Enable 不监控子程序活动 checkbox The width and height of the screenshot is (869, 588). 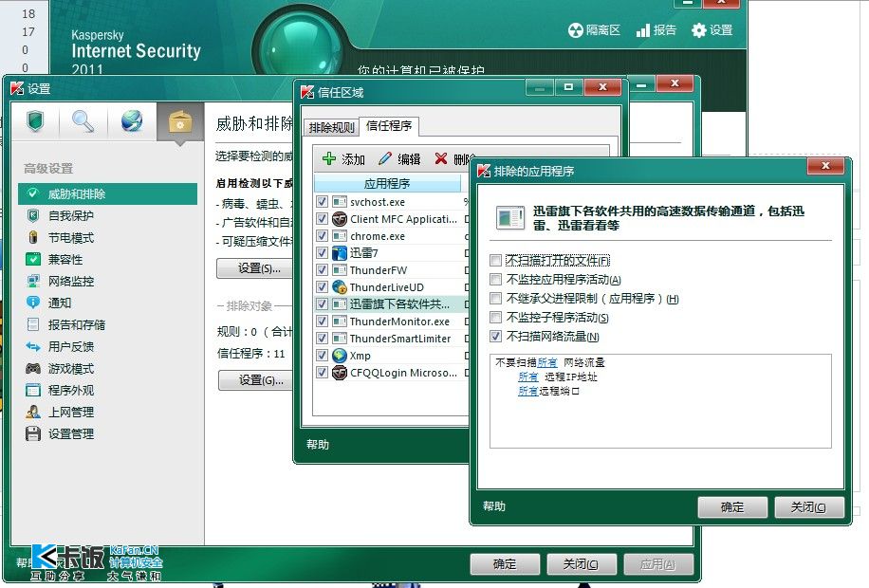pos(496,318)
